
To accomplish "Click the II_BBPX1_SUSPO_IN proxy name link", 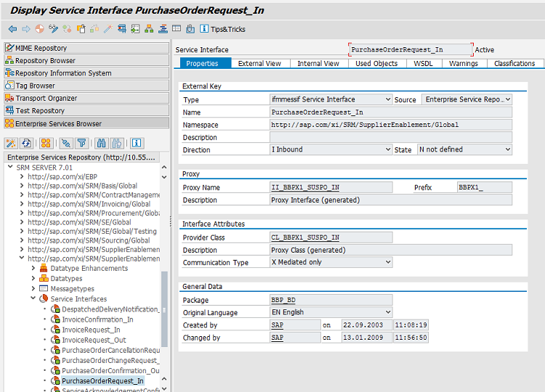I will tap(305, 187).
